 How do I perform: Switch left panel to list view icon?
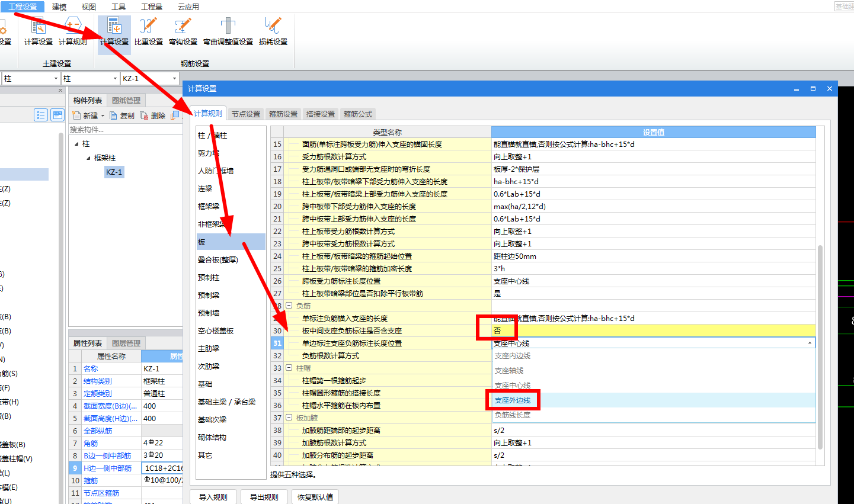40,115
